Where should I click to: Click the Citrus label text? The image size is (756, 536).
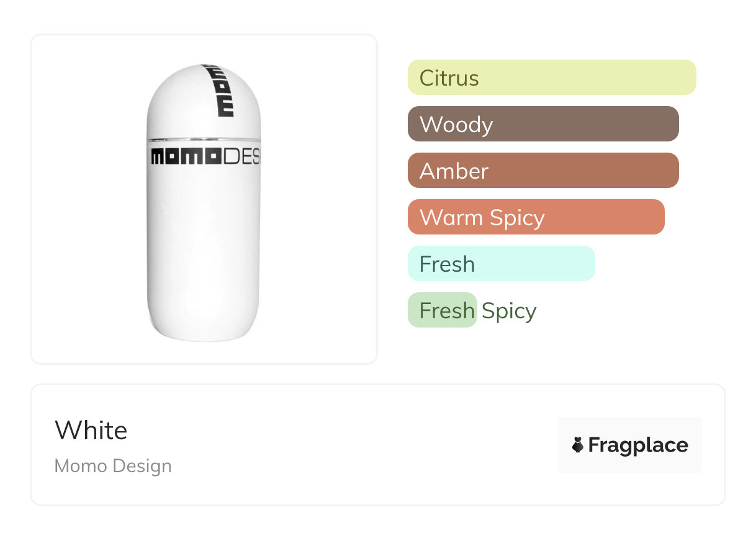[449, 78]
